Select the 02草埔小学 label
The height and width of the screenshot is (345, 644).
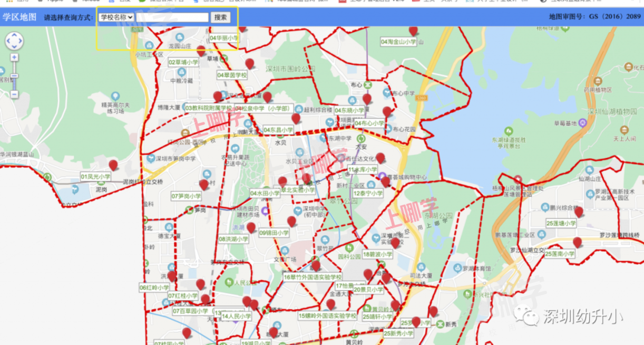coord(184,62)
